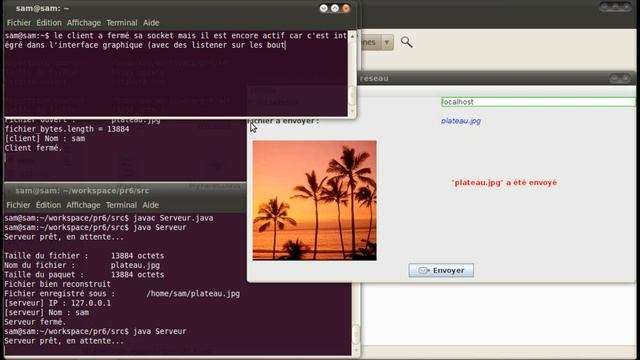Open Fichier menu in workspace/pr6/src terminal
640x360 pixels.
[x=18, y=205]
